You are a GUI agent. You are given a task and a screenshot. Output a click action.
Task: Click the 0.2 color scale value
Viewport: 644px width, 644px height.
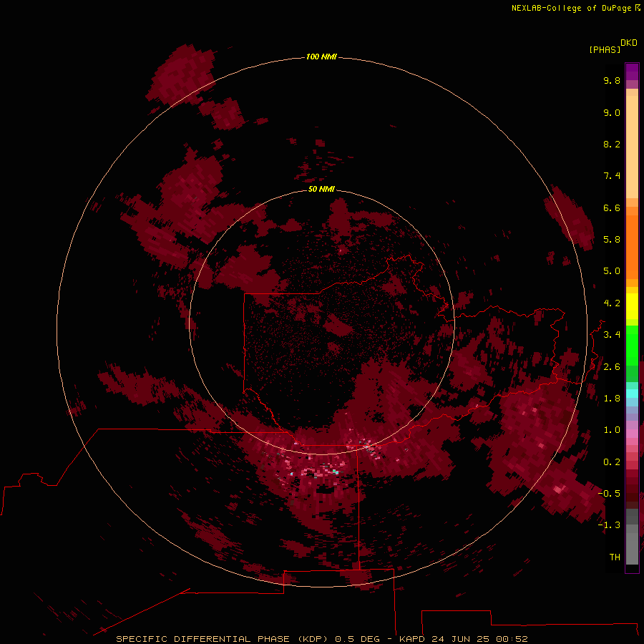point(612,462)
